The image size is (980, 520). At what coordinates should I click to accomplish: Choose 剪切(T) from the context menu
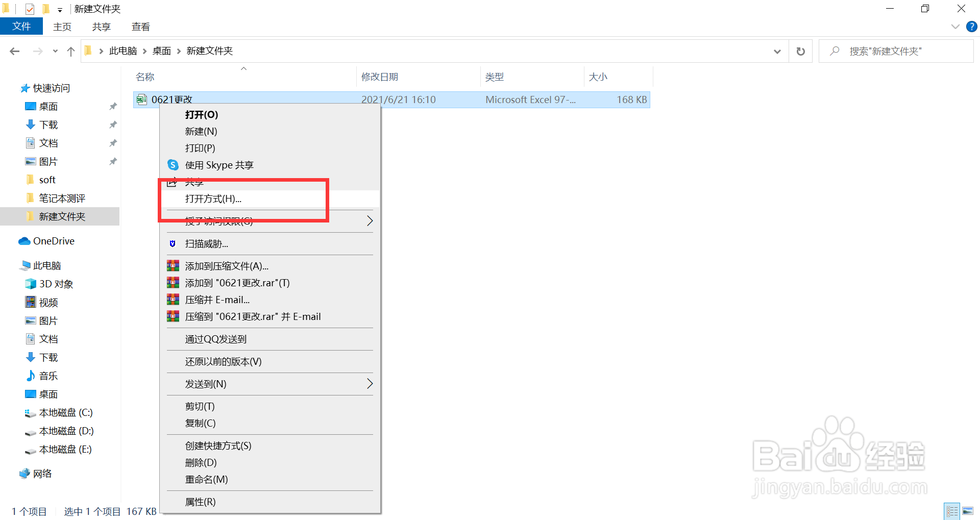tap(270, 407)
